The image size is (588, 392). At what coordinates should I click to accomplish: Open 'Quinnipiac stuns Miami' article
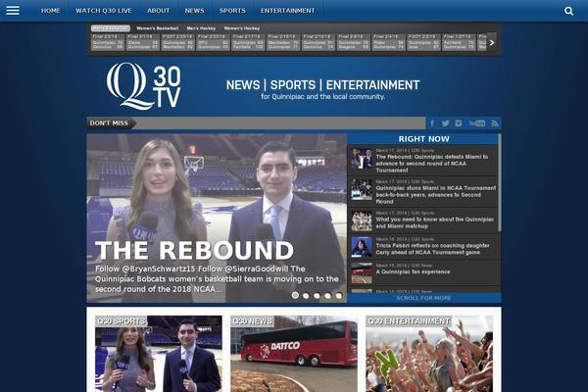click(x=436, y=195)
